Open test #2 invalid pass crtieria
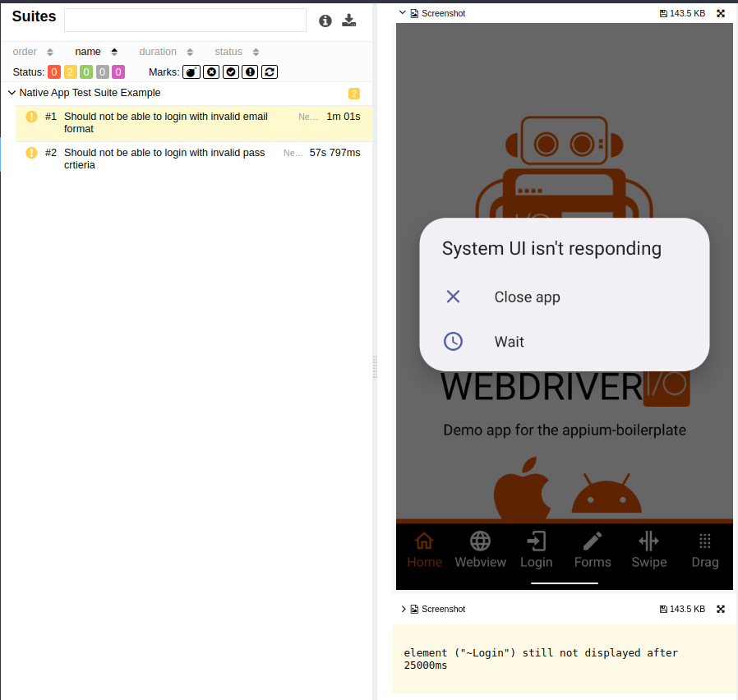 [x=194, y=159]
